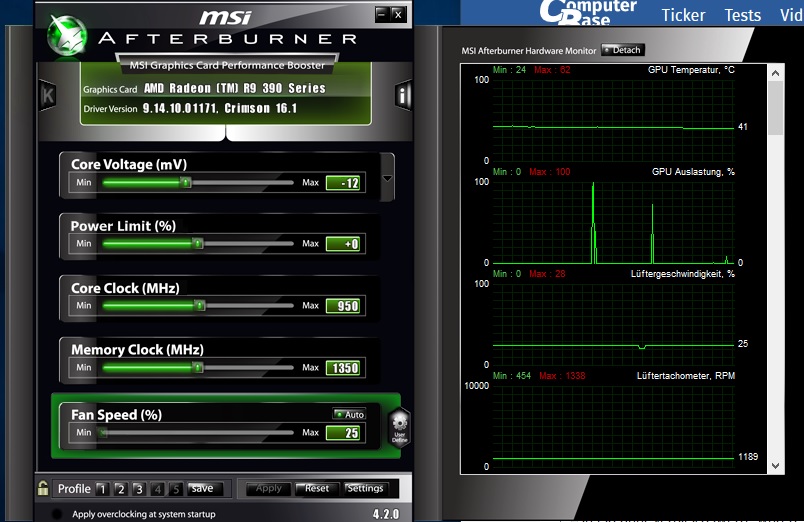Open the Tests menu on ComputerBase
The width and height of the screenshot is (804, 522).
click(x=742, y=15)
